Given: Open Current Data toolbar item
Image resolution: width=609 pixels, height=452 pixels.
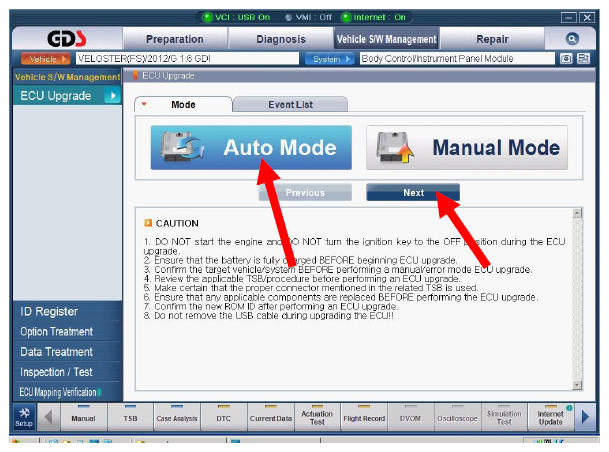Looking at the screenshot, I should [x=270, y=417].
